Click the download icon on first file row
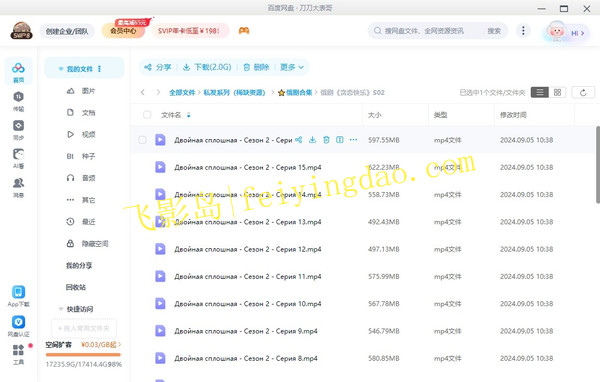 click(312, 140)
